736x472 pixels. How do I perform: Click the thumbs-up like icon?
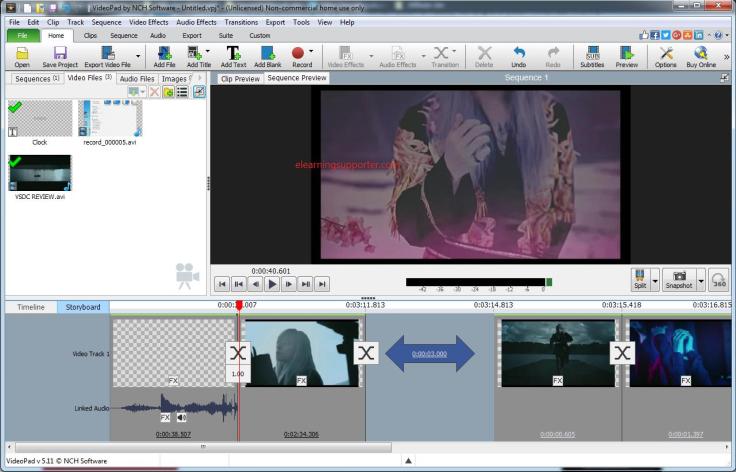(x=644, y=35)
